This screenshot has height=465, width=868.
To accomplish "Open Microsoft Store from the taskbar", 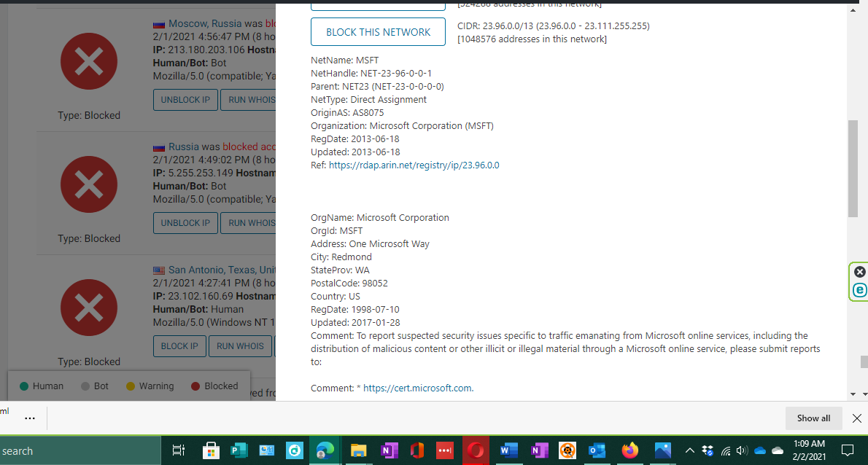I will (x=212, y=450).
